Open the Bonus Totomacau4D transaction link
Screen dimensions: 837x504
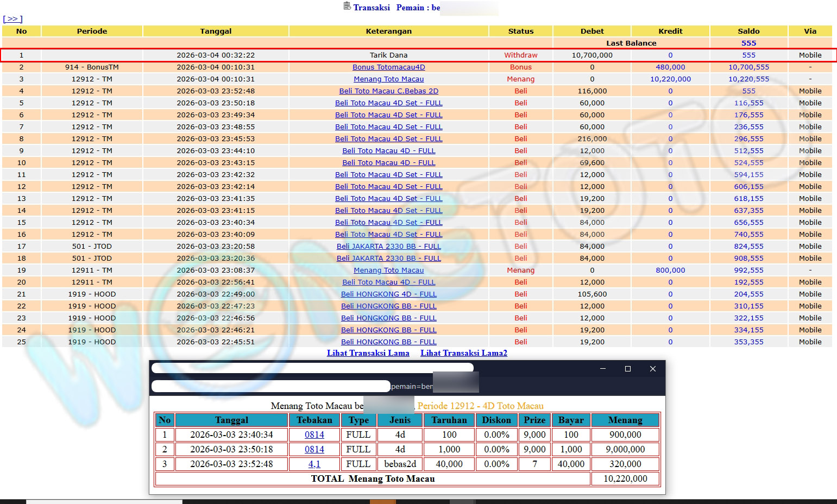pos(388,67)
